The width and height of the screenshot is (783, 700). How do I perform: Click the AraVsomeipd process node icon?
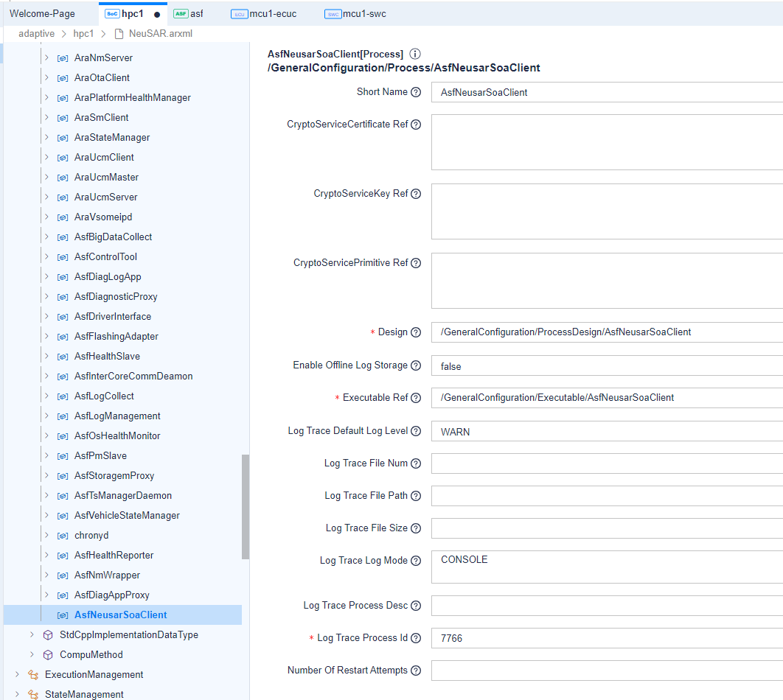pos(63,217)
